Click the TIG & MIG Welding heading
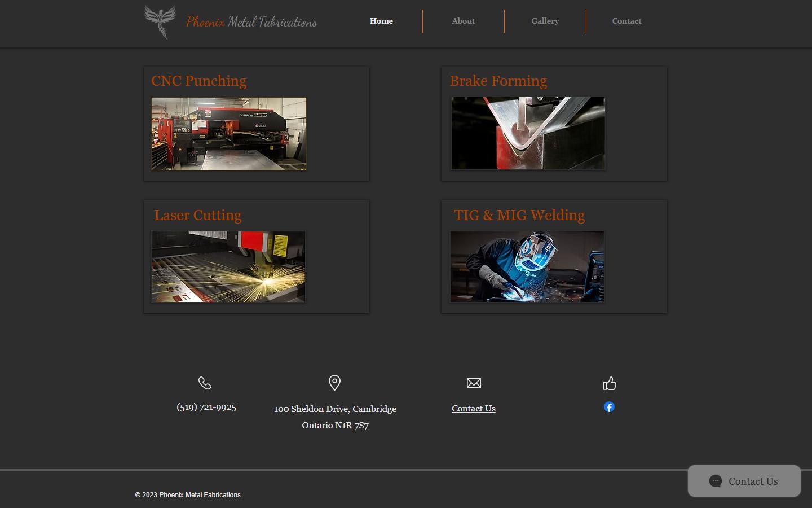The image size is (812, 508). (x=519, y=216)
